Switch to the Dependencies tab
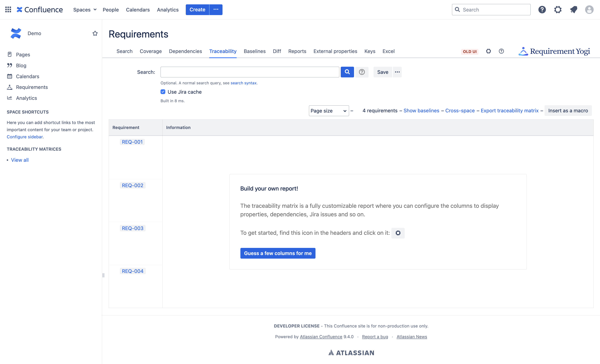The image size is (600, 364). coord(185,51)
